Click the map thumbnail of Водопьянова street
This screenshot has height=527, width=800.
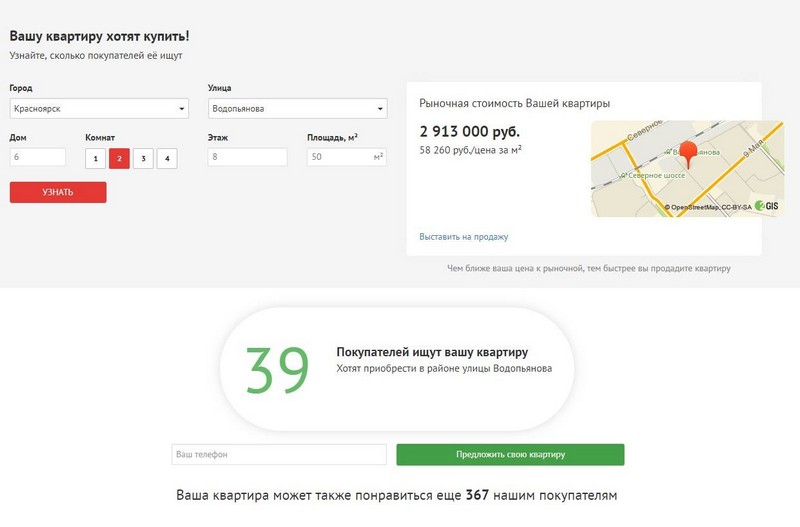pos(687,169)
